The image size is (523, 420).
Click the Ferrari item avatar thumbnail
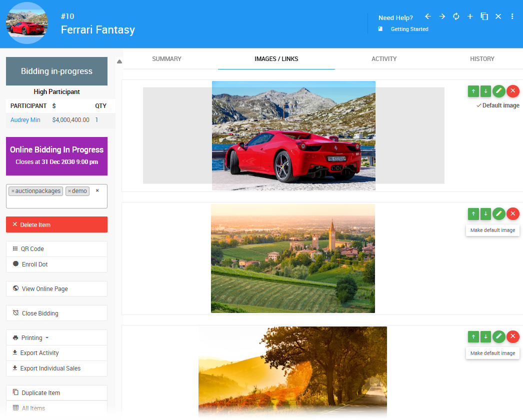tap(27, 23)
